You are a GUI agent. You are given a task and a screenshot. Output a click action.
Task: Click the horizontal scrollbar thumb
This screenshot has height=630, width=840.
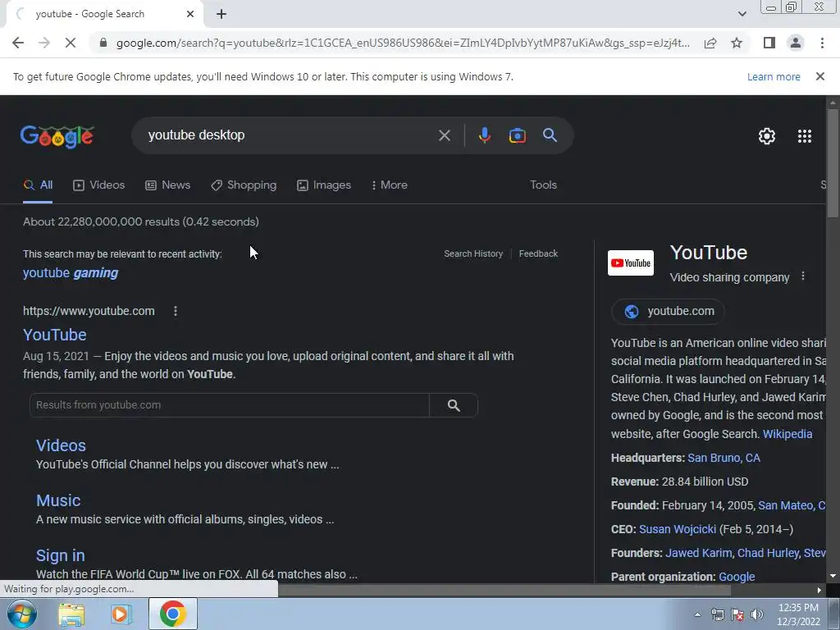(x=504, y=591)
